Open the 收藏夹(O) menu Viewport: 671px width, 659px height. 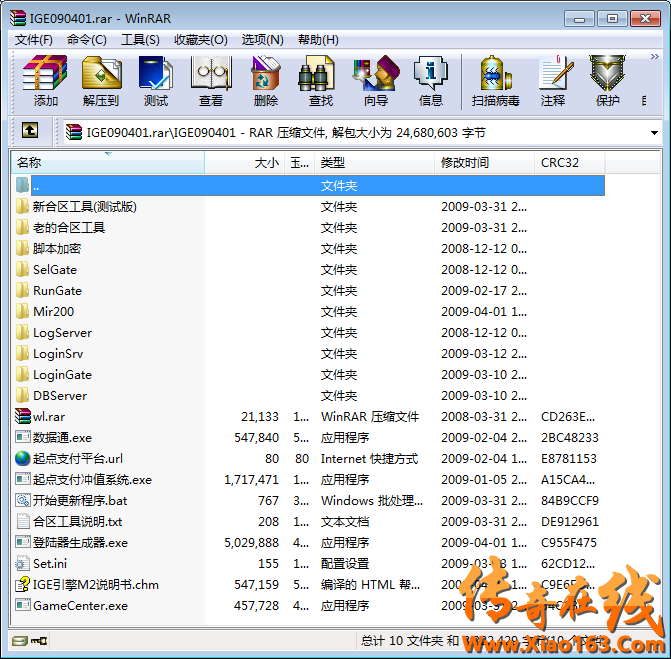(201, 40)
